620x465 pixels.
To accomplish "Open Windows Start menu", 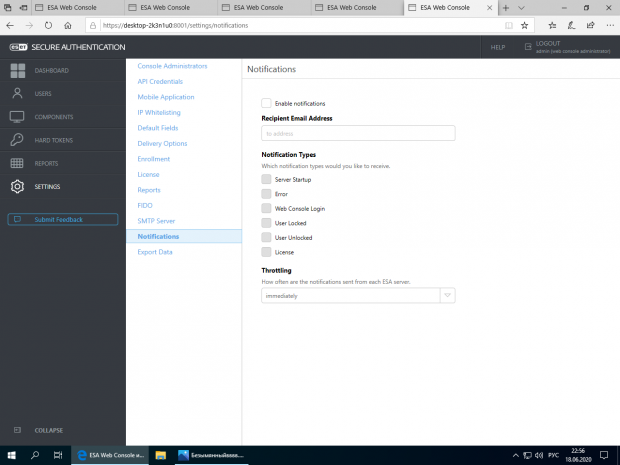I will pyautogui.click(x=11, y=455).
